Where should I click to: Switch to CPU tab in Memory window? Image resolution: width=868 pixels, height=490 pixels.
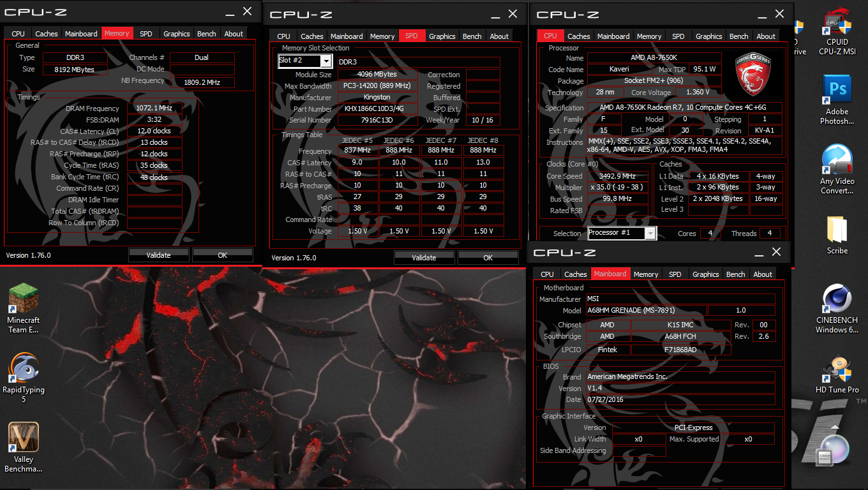pos(19,34)
